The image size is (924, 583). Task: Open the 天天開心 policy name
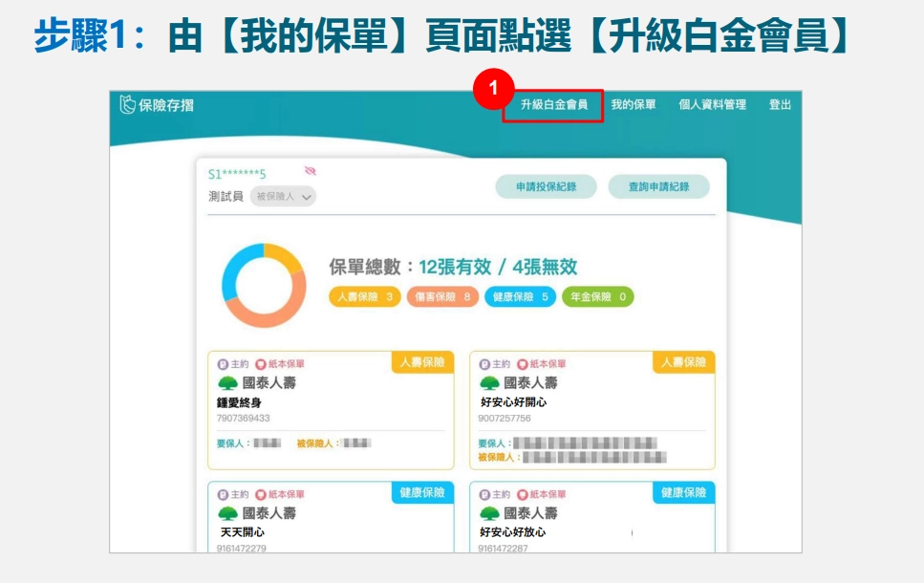[242, 532]
